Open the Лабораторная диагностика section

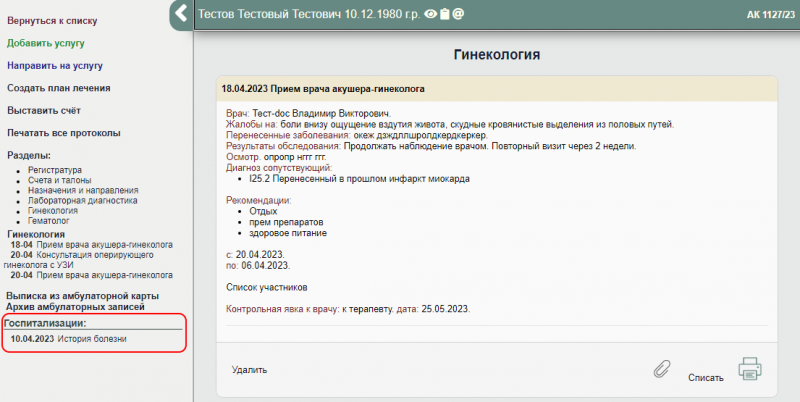click(x=83, y=200)
